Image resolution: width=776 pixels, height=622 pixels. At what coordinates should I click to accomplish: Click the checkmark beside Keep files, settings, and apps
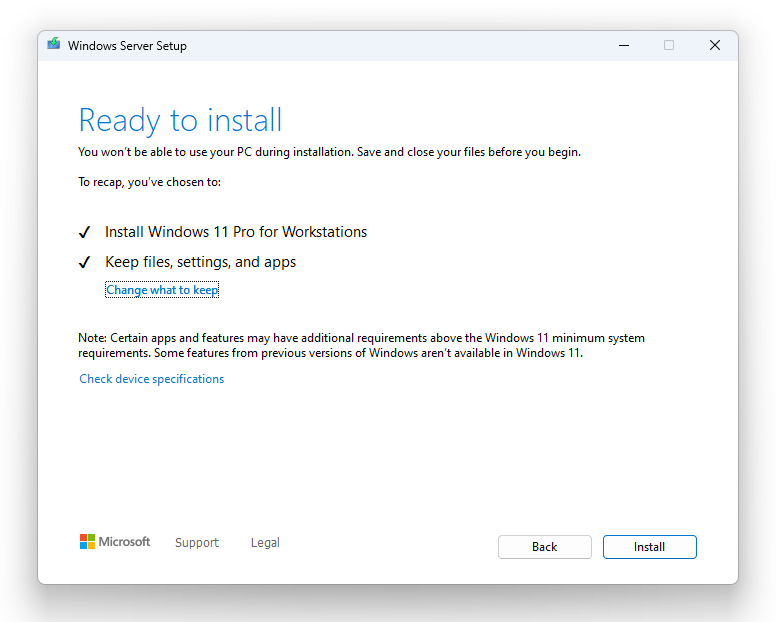[x=85, y=262]
